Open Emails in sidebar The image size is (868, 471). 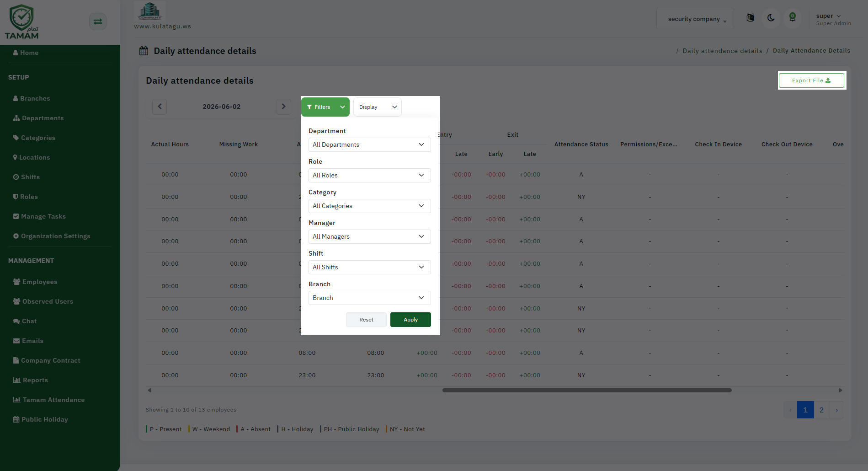pyautogui.click(x=28, y=341)
